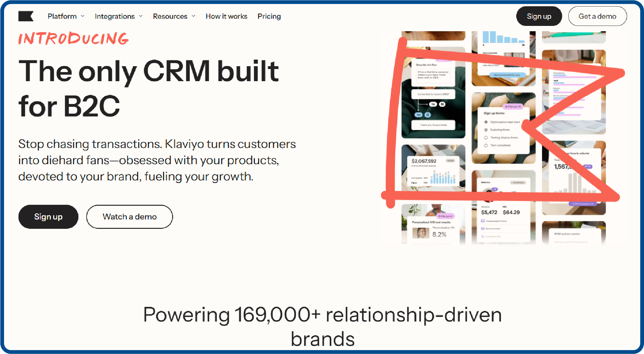Click the Klaviyo AI badge above Sign up forms
The width and height of the screenshot is (644, 354).
[x=513, y=106]
